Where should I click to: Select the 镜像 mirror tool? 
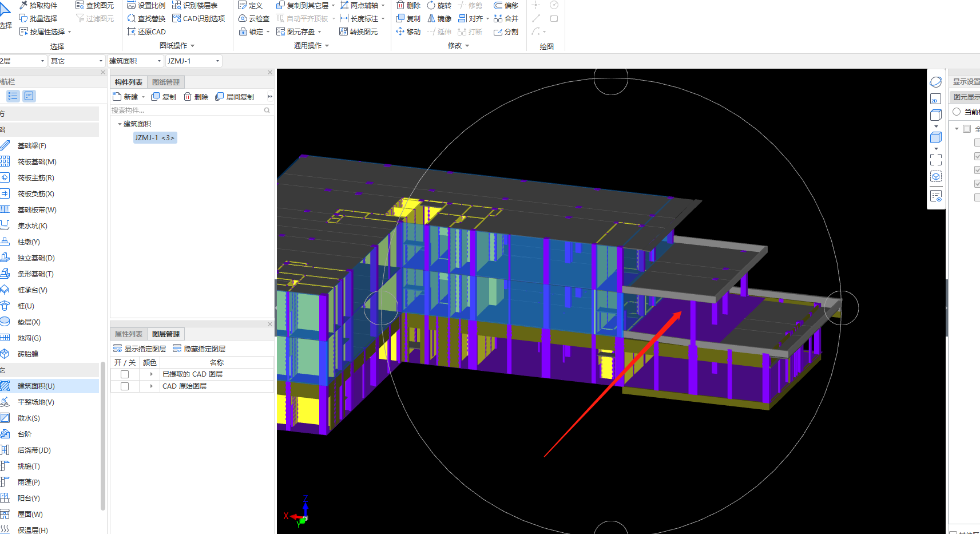point(439,18)
